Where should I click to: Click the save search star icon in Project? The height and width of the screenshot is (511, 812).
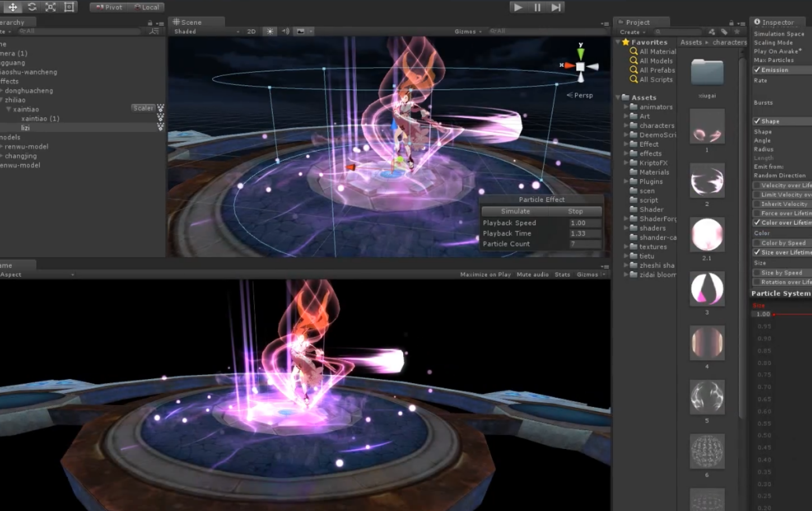tap(736, 32)
